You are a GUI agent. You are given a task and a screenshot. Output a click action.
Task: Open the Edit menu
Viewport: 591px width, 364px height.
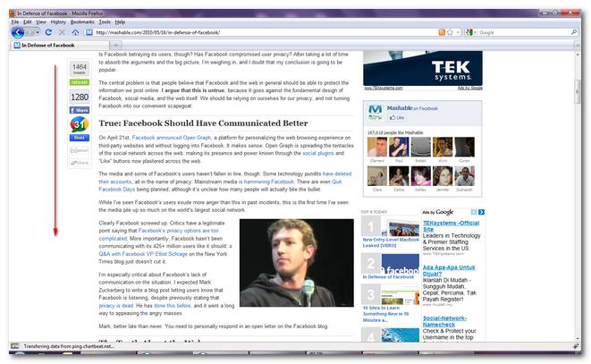(28, 22)
